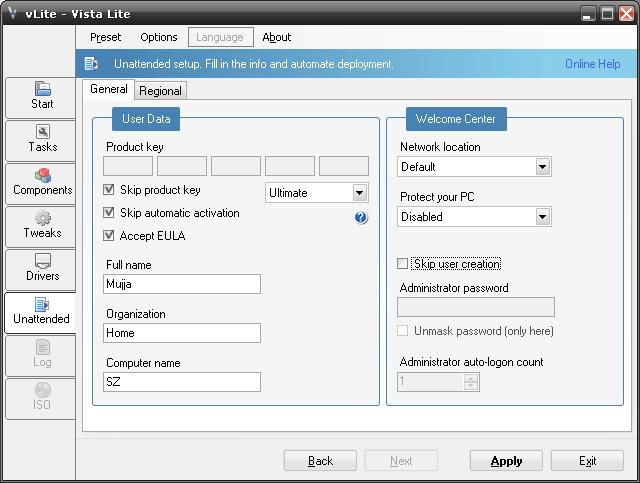Open the ISO disc section

pyautogui.click(x=41, y=398)
